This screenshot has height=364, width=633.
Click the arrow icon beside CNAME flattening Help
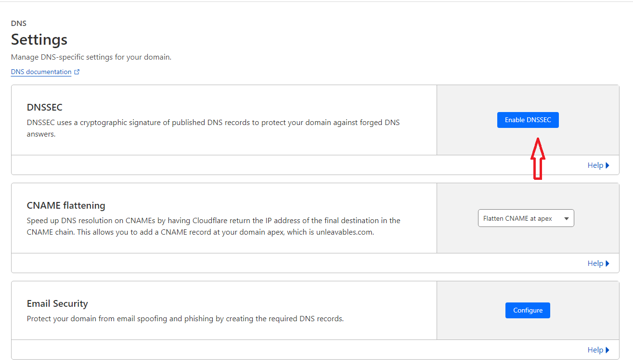click(607, 263)
